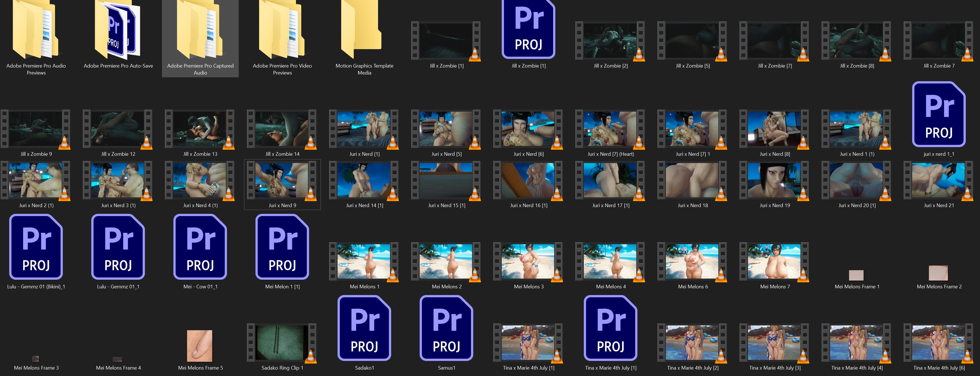Select the Jill x Zombie [8] video icon

click(857, 41)
